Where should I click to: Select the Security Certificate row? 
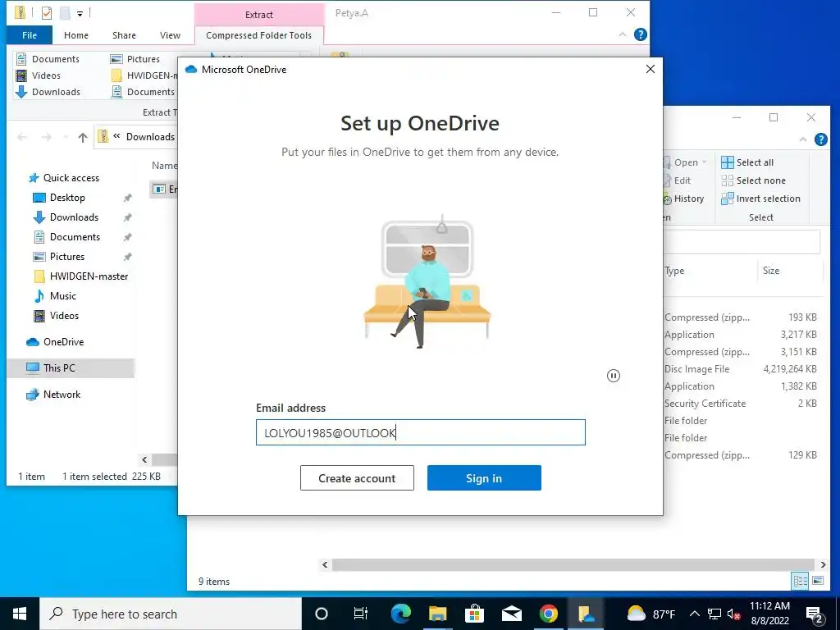pos(741,404)
